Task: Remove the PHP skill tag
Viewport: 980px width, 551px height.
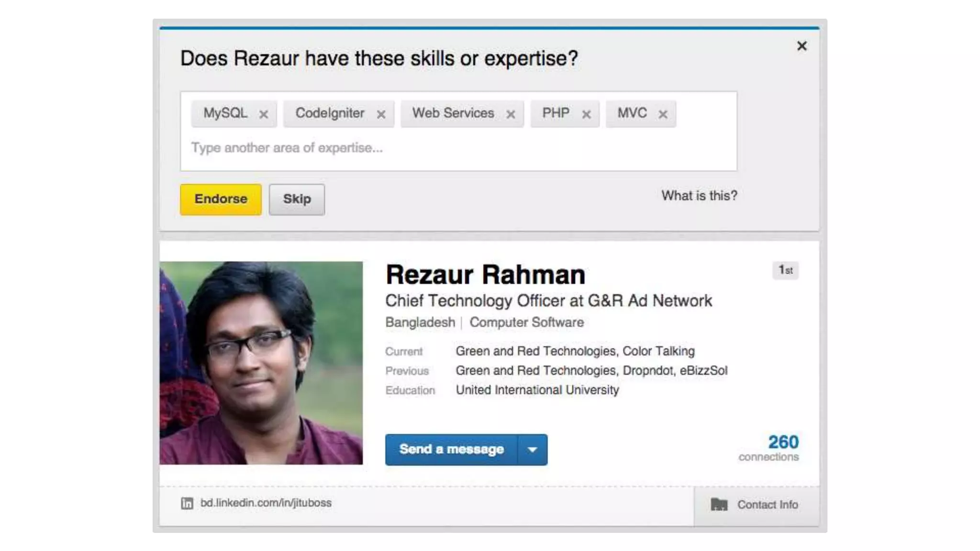Action: pyautogui.click(x=586, y=114)
